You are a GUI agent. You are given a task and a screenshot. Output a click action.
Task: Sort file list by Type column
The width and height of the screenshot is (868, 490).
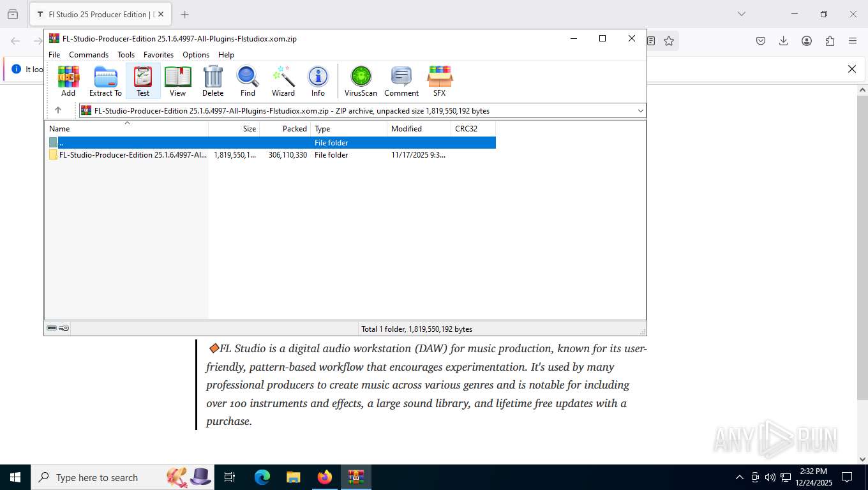pyautogui.click(x=349, y=128)
